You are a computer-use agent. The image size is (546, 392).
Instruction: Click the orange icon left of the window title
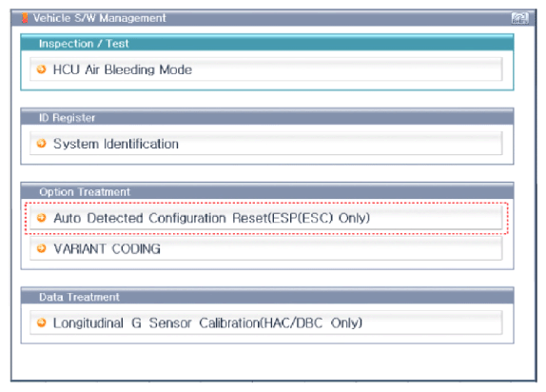pyautogui.click(x=25, y=18)
